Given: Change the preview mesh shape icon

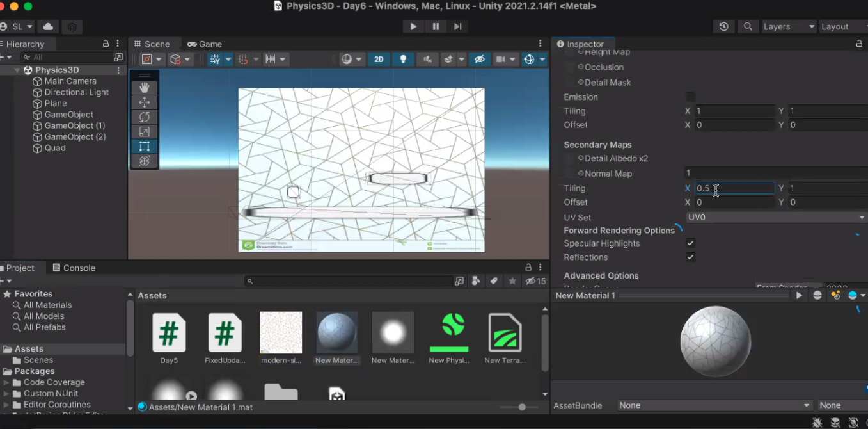Looking at the screenshot, I should [x=817, y=295].
